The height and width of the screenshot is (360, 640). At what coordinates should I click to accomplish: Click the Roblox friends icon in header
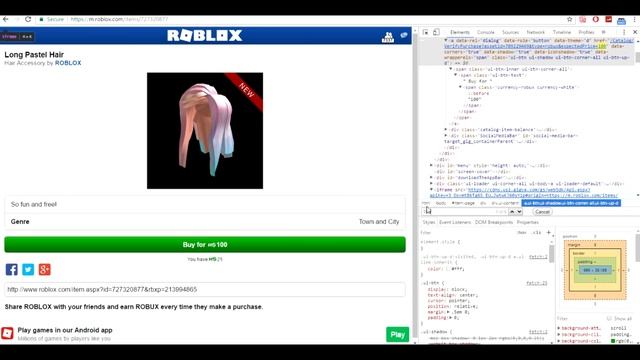pyautogui.click(x=388, y=37)
